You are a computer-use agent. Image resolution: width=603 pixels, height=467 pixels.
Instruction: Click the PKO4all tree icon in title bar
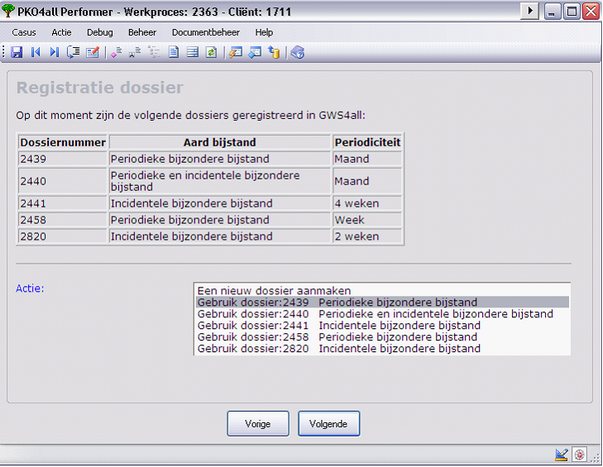click(x=8, y=11)
